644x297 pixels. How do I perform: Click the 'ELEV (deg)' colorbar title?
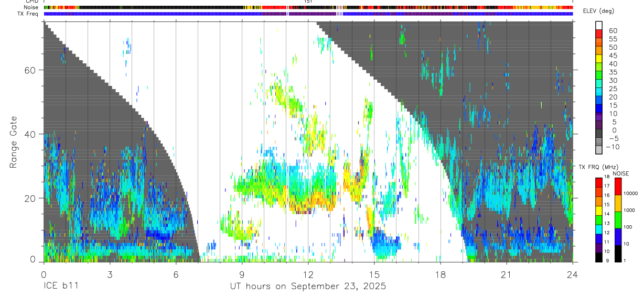(x=599, y=11)
